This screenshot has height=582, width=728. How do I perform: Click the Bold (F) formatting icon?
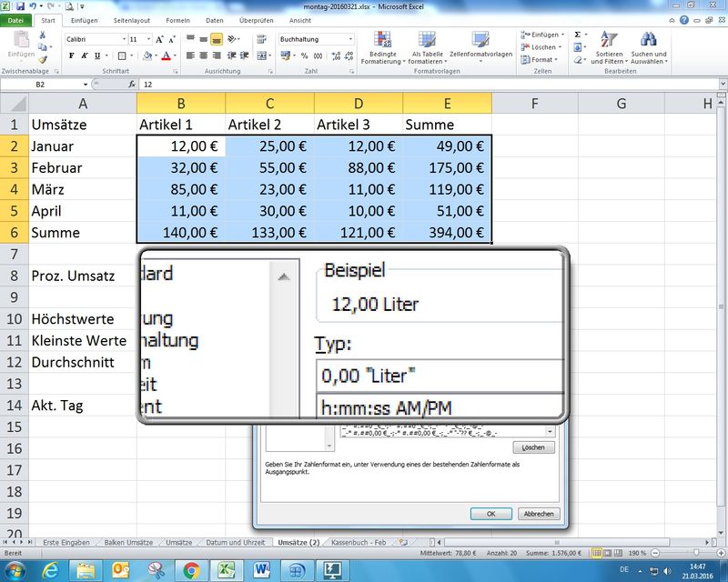[x=72, y=55]
